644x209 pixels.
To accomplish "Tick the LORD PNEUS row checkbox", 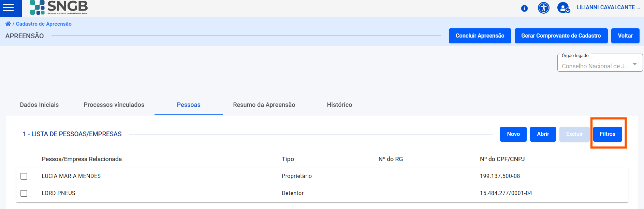I will pos(24,193).
